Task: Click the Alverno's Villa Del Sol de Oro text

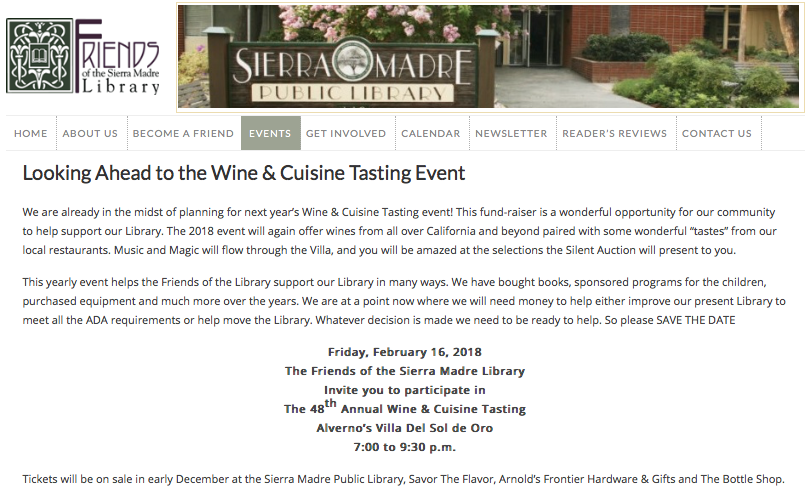Action: click(405, 428)
